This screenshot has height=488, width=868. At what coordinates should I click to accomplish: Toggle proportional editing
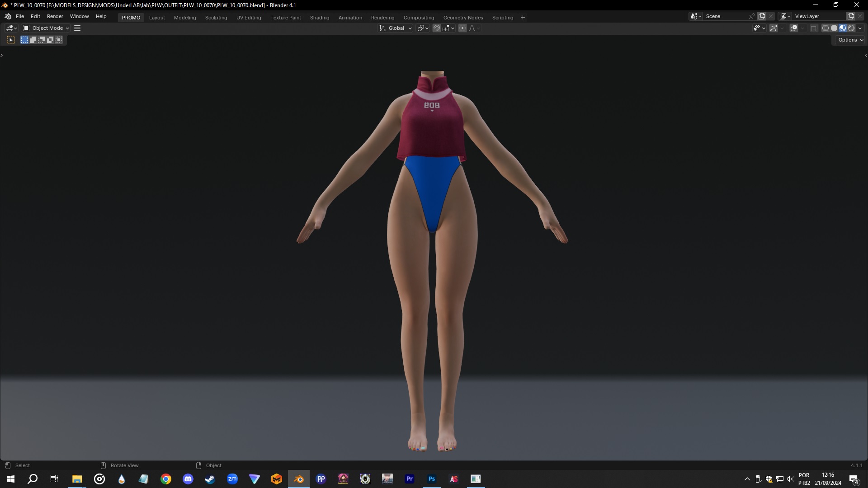(462, 28)
